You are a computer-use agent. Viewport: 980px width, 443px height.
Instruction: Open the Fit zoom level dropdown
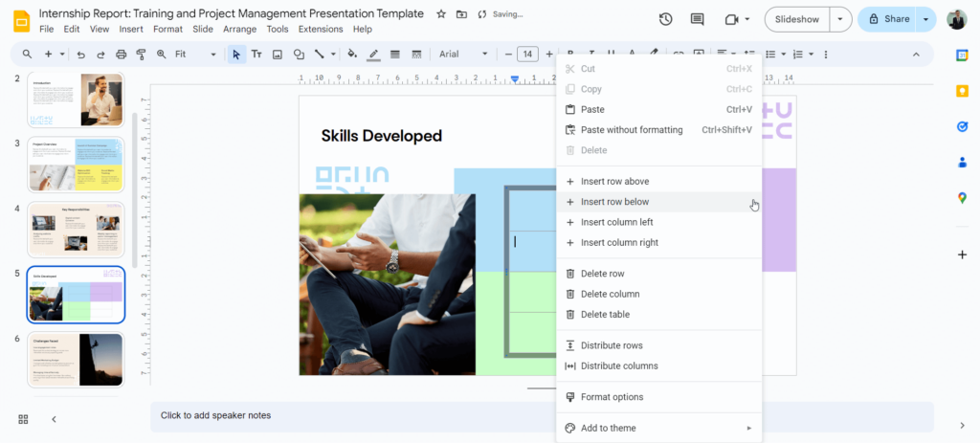tap(194, 55)
